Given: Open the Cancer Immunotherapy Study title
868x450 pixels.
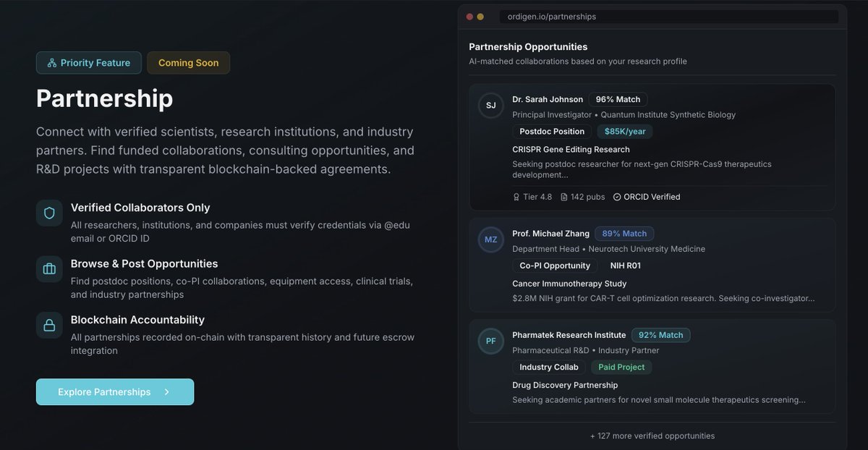Looking at the screenshot, I should (x=569, y=284).
